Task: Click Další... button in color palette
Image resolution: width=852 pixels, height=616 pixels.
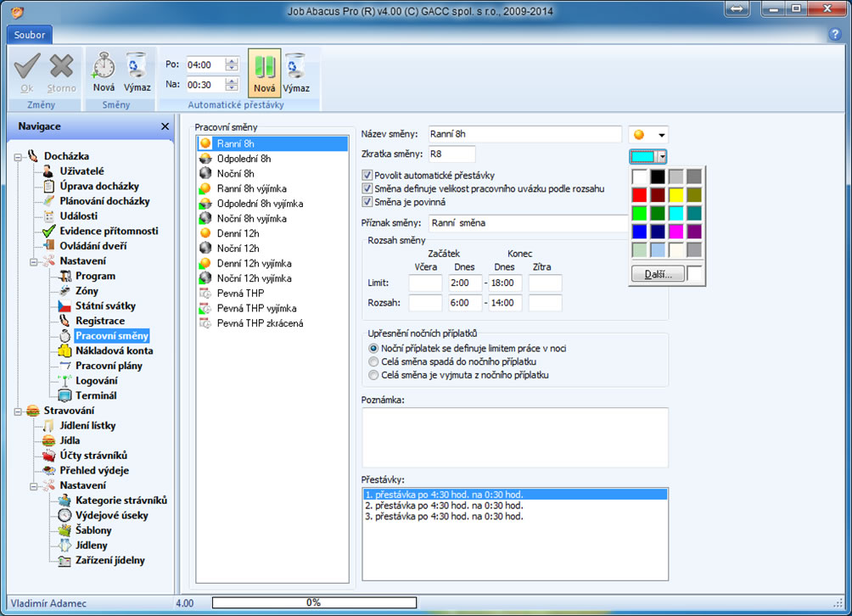Action: point(658,274)
